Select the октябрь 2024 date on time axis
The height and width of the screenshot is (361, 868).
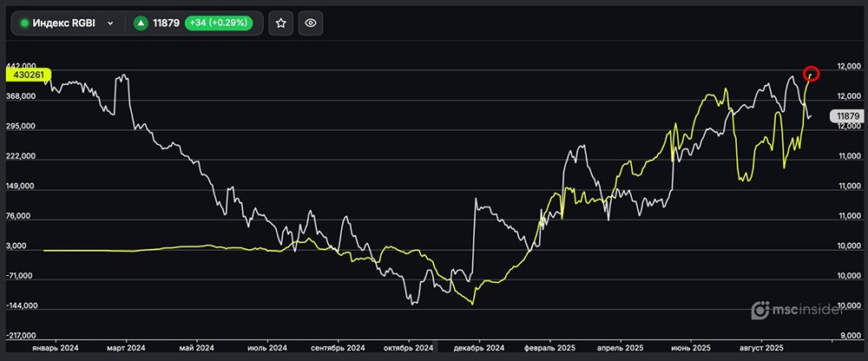[x=411, y=347]
